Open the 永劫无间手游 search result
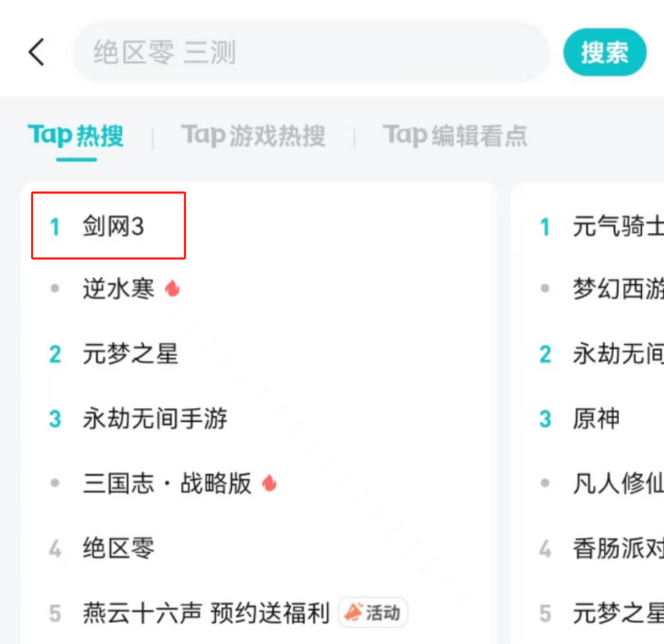 point(155,419)
